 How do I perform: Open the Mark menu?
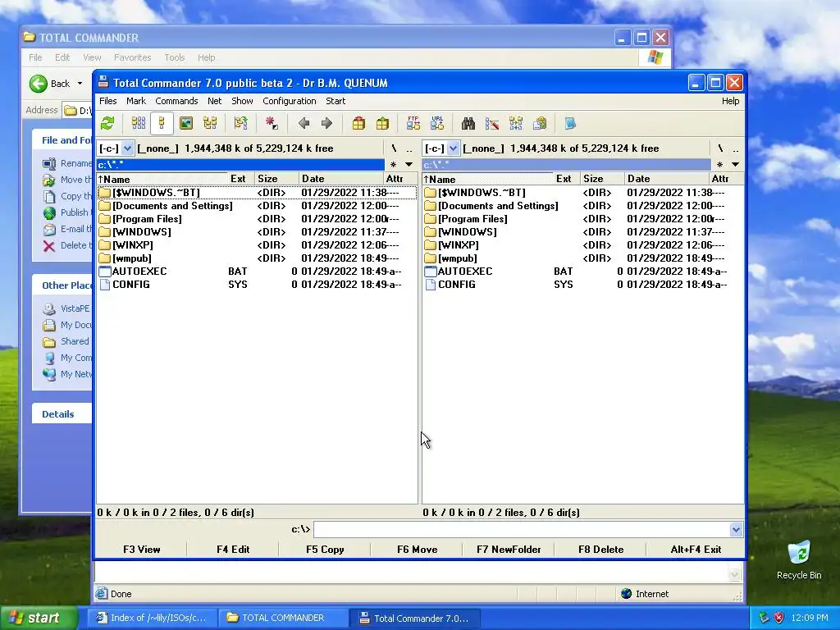tap(136, 101)
